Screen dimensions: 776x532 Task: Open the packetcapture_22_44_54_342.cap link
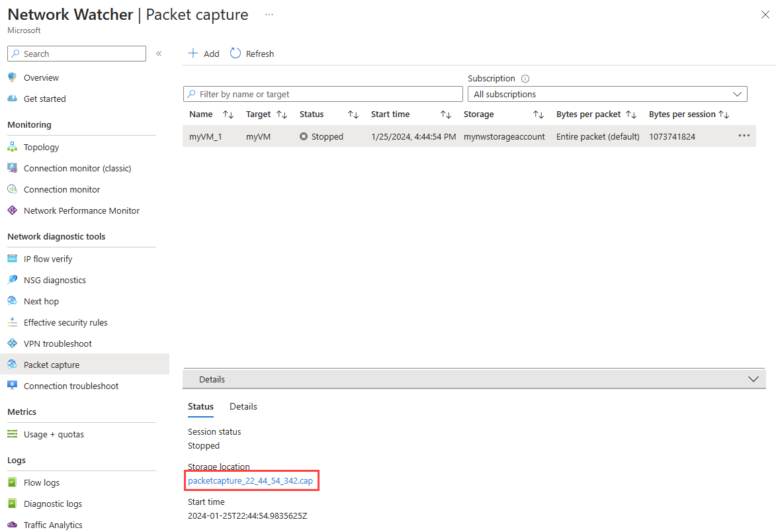(251, 480)
